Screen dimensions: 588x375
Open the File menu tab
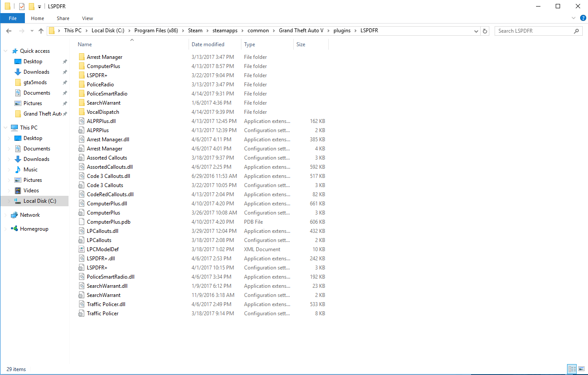tap(13, 18)
